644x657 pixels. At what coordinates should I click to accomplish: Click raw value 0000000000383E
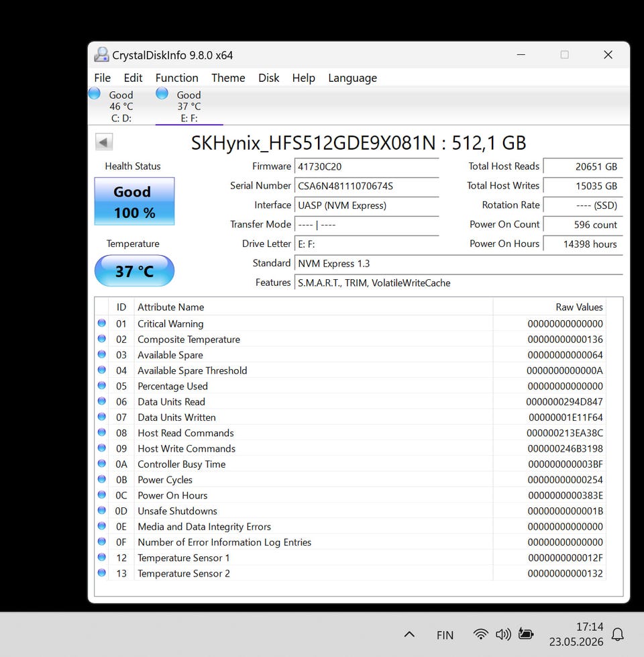[566, 495]
